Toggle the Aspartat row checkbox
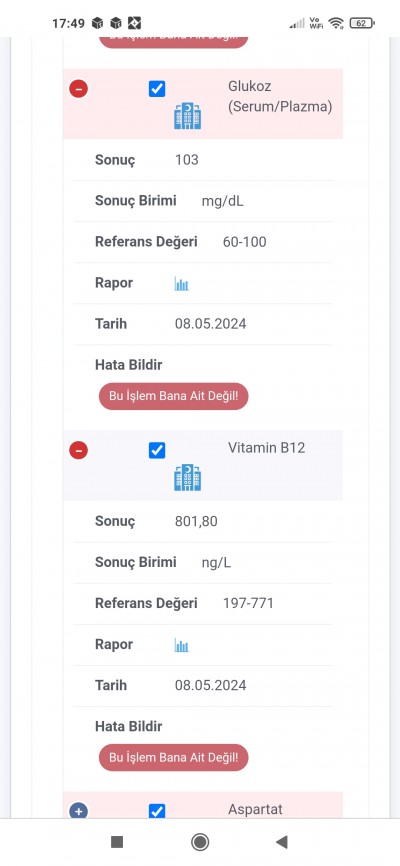The image size is (400, 866). click(x=157, y=811)
